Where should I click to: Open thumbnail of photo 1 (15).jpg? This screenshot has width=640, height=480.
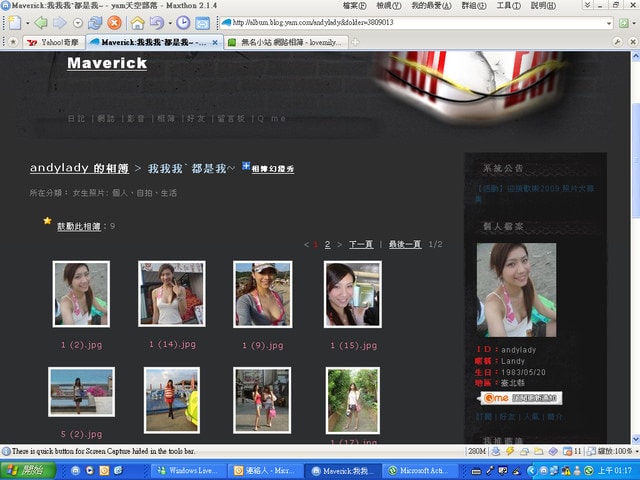click(353, 294)
